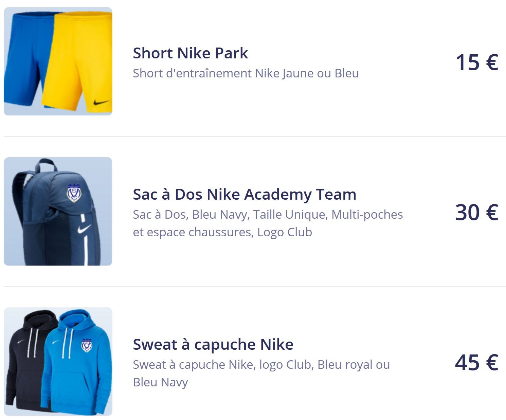Screen dimensions: 506x420
Task: Open the Sac à Dos Nike Academy Team title
Action: [x=244, y=194]
